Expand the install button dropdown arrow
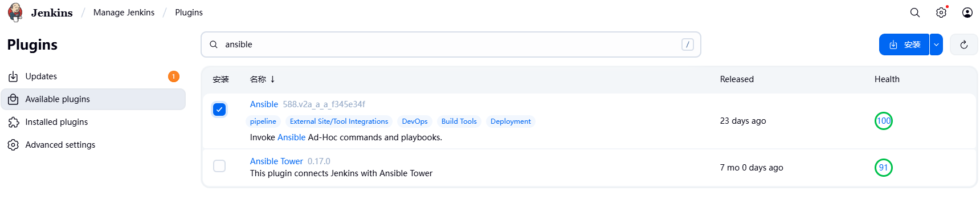Image resolution: width=980 pixels, height=211 pixels. pyautogui.click(x=936, y=44)
